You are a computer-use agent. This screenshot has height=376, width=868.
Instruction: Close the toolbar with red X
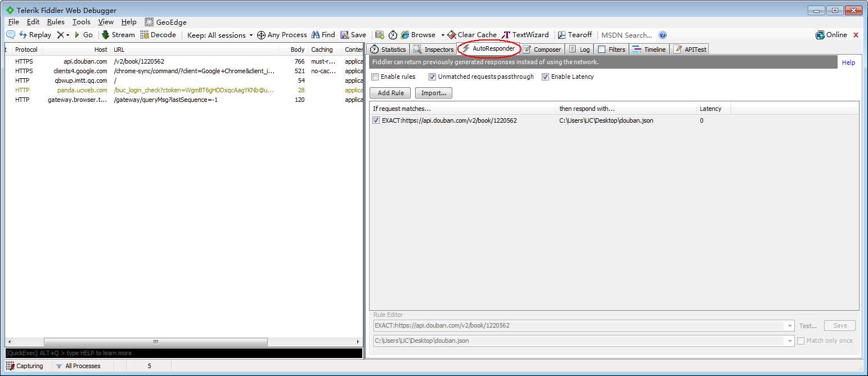pyautogui.click(x=856, y=35)
